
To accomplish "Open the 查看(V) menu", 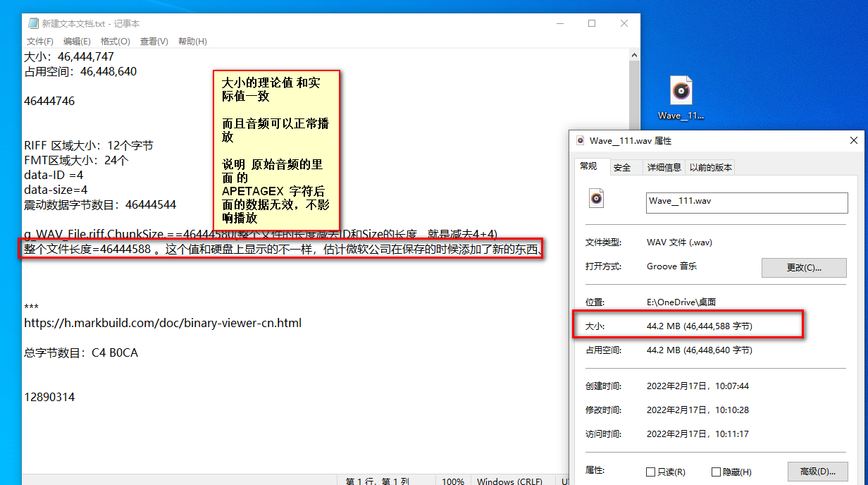I will point(154,41).
